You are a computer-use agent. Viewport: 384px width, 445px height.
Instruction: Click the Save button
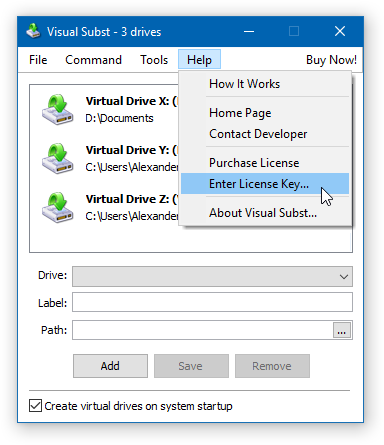[x=191, y=366]
